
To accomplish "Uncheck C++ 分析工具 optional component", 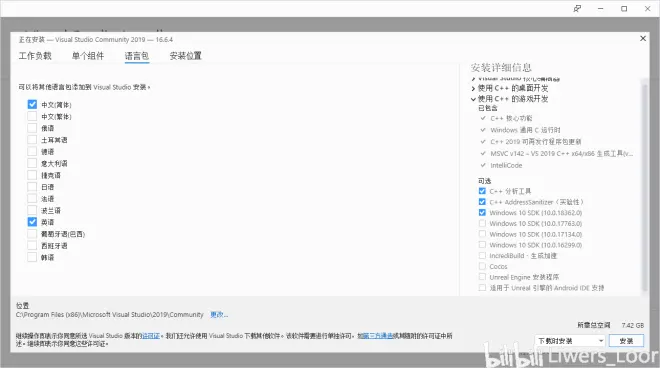I will tap(482, 191).
